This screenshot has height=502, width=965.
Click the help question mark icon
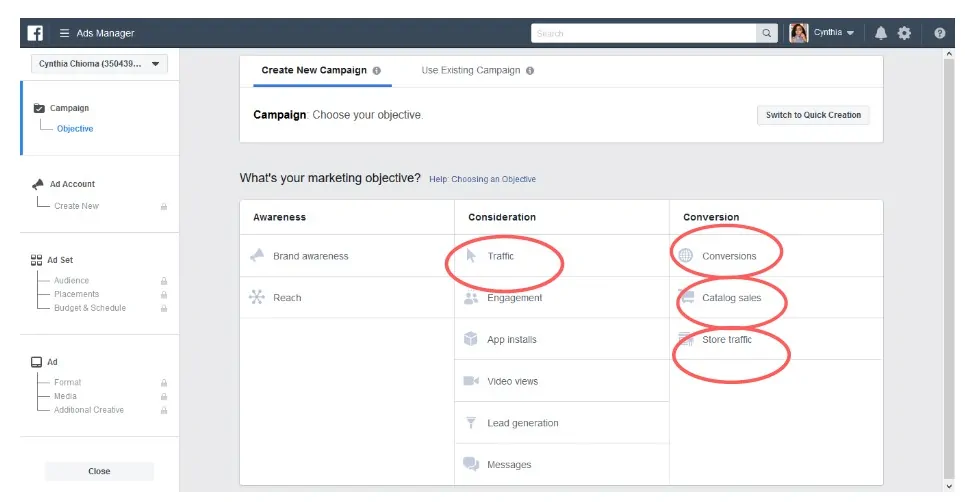(939, 33)
